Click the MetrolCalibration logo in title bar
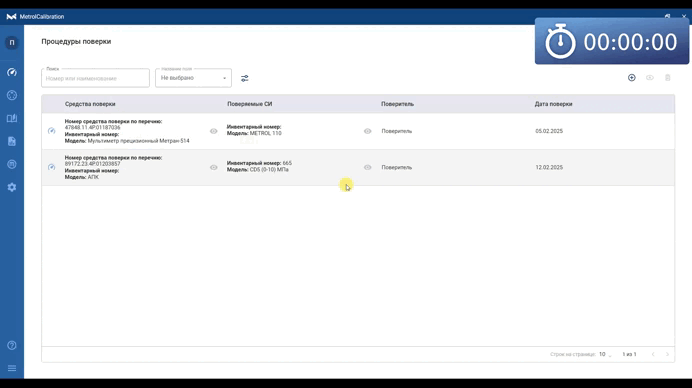The width and height of the screenshot is (692, 388). pos(11,17)
